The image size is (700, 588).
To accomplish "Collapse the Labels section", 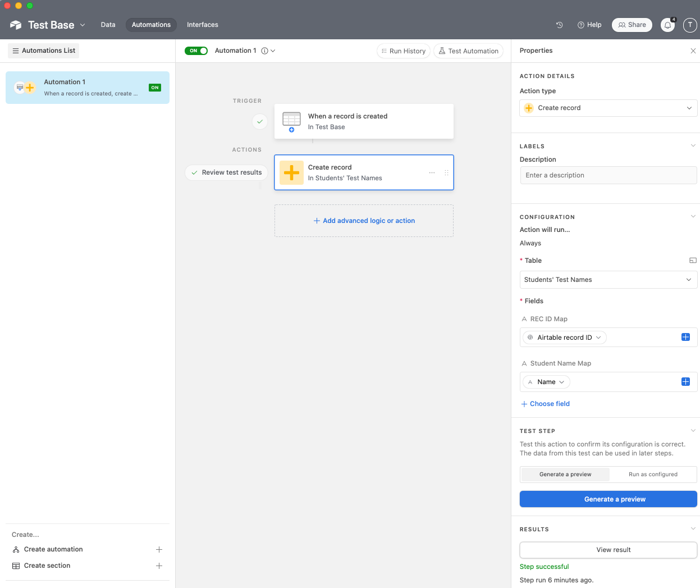I will click(x=693, y=145).
